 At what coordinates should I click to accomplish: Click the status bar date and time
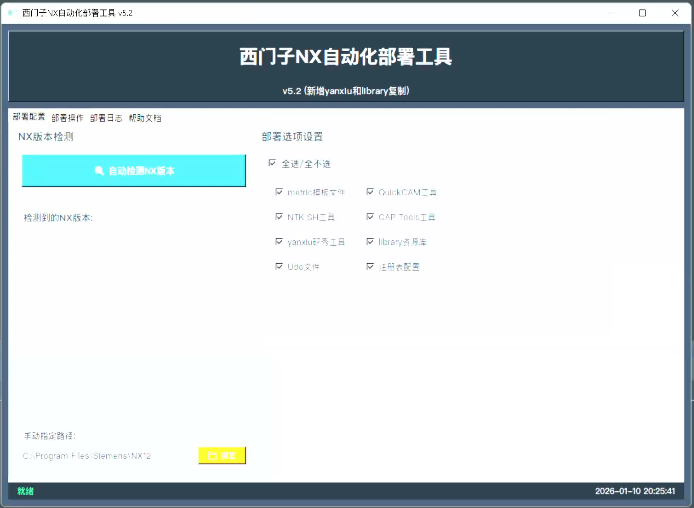[635, 491]
